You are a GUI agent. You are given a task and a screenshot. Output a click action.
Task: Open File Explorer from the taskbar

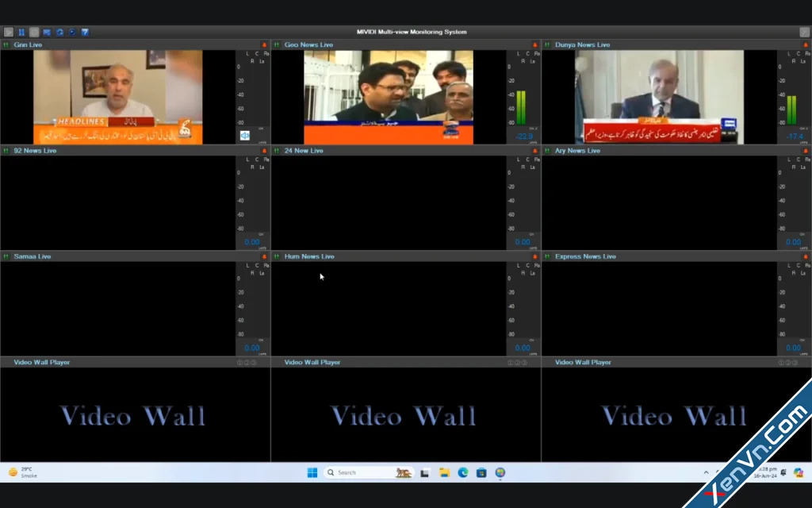coord(444,473)
